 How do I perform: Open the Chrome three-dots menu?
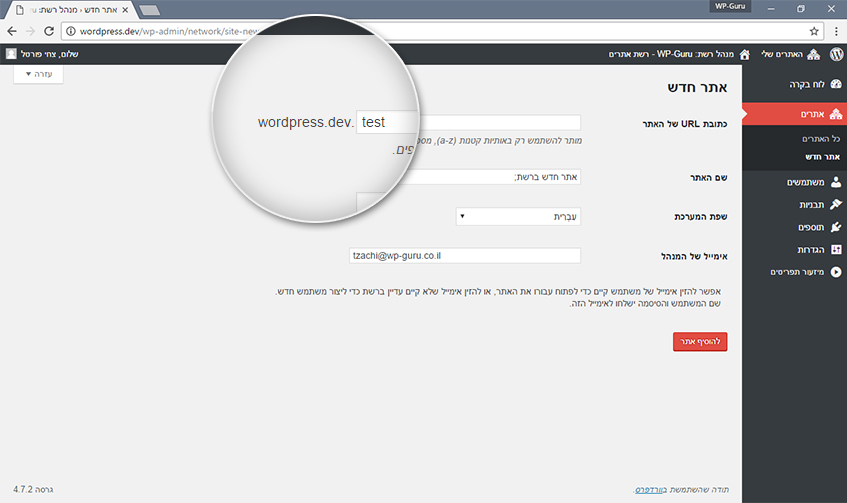(x=836, y=31)
